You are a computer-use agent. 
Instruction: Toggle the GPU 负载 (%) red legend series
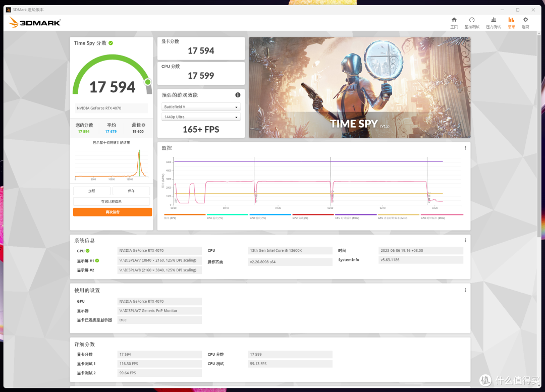click(x=313, y=216)
